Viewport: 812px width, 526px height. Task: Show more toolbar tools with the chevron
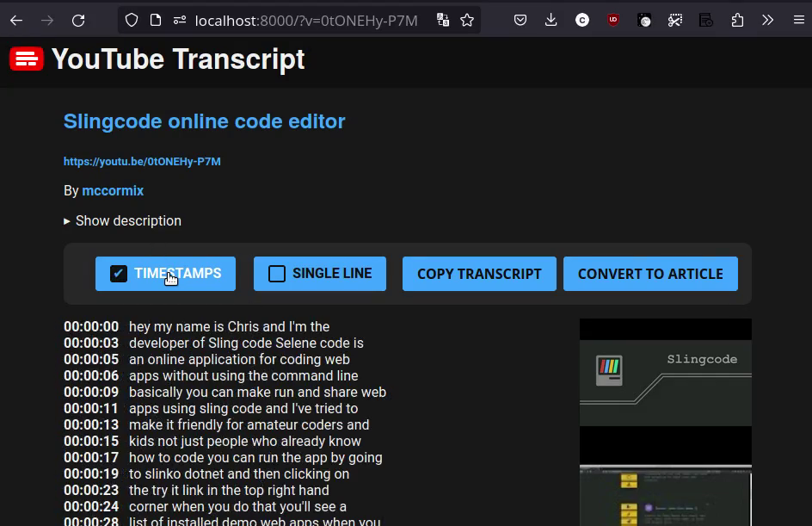coord(767,20)
